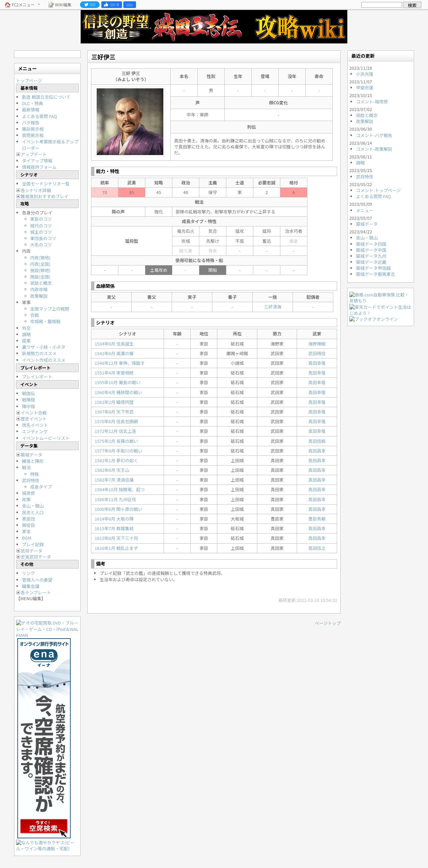Viewport: 428px width, 868px height.
Task: Open 全国モードシナリオ一覧 link
Action: (x=46, y=184)
